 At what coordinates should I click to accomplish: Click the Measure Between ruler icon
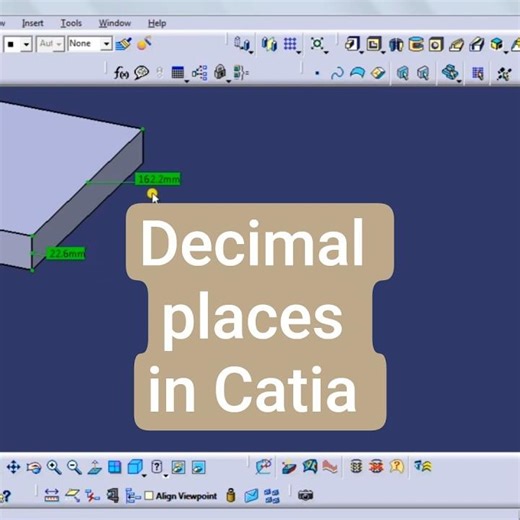52,495
